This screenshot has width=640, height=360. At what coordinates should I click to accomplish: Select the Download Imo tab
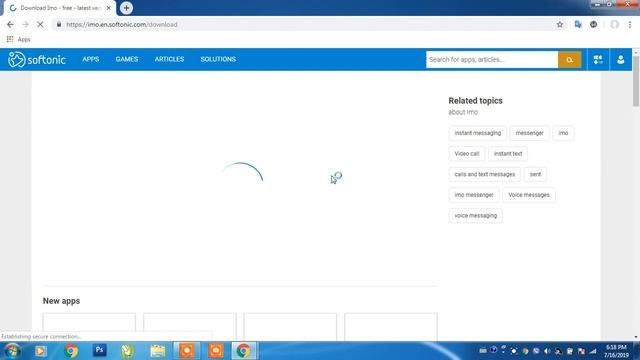pyautogui.click(x=59, y=8)
